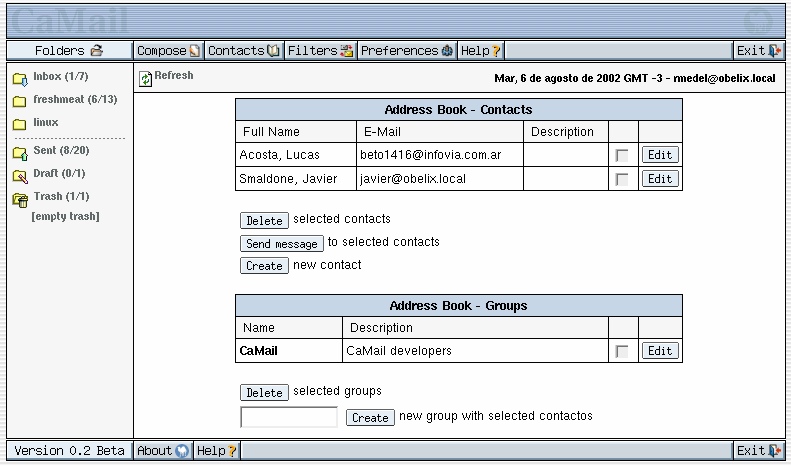Open the Filters menu item

320,51
